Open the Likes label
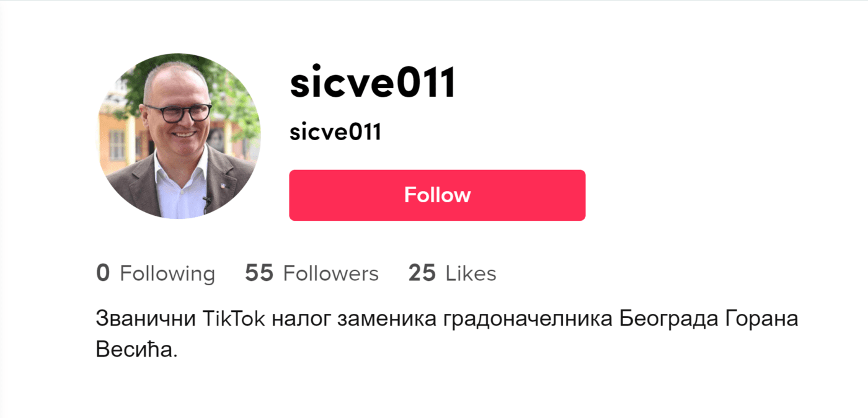The height and width of the screenshot is (418, 868). [x=471, y=273]
